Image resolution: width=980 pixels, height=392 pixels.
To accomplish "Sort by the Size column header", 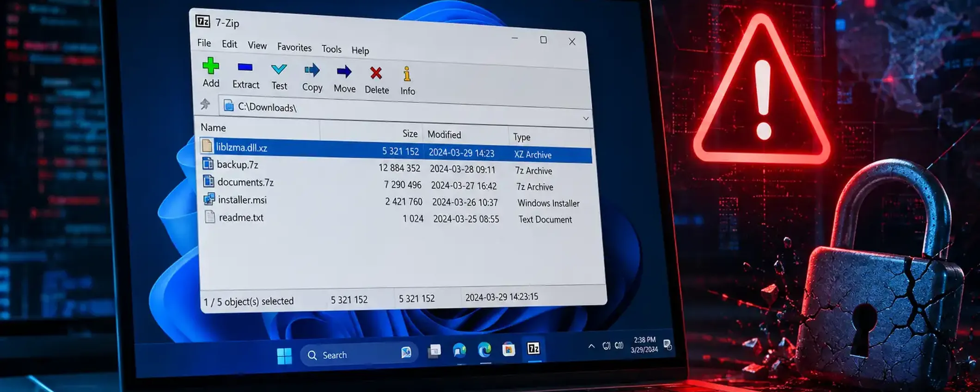I will click(x=410, y=134).
